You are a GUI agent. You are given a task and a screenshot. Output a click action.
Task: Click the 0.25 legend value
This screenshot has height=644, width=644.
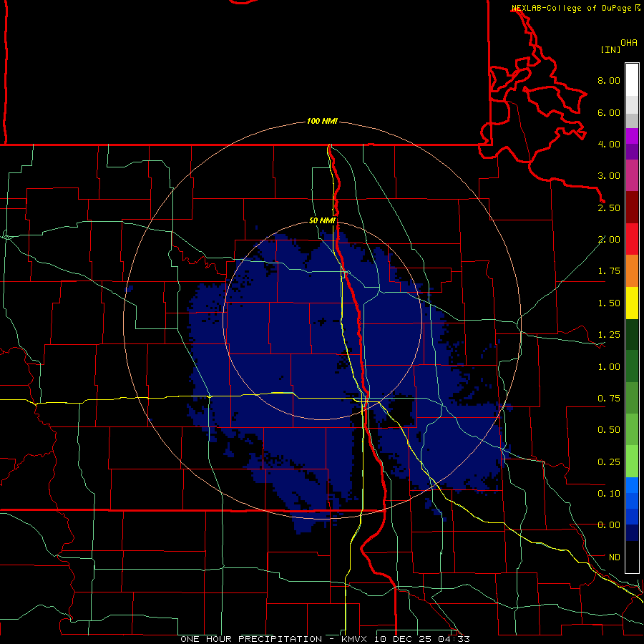pos(609,462)
